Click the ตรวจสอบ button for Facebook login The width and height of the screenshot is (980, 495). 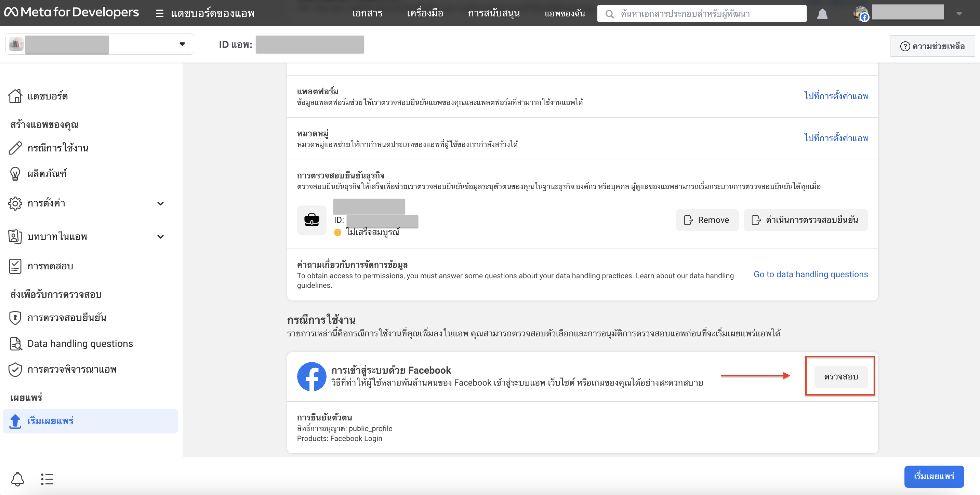click(x=841, y=377)
